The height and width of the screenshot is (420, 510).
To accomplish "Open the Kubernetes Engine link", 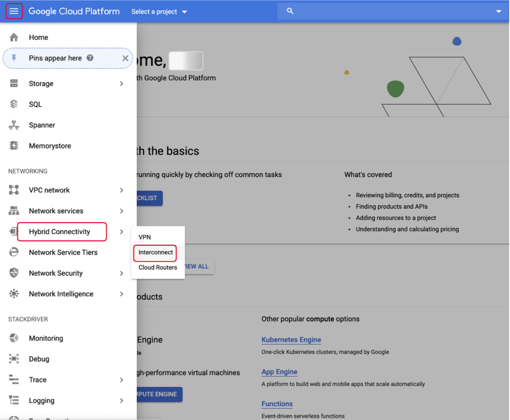I will tap(291, 340).
